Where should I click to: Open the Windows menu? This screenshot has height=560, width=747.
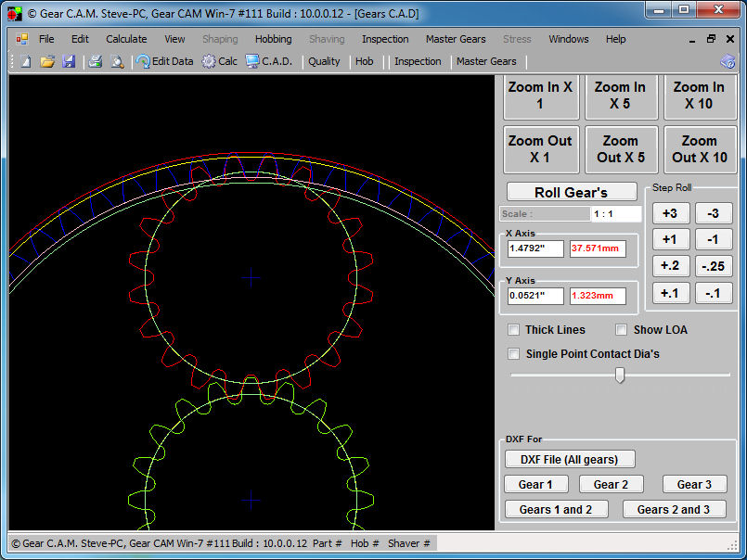568,39
